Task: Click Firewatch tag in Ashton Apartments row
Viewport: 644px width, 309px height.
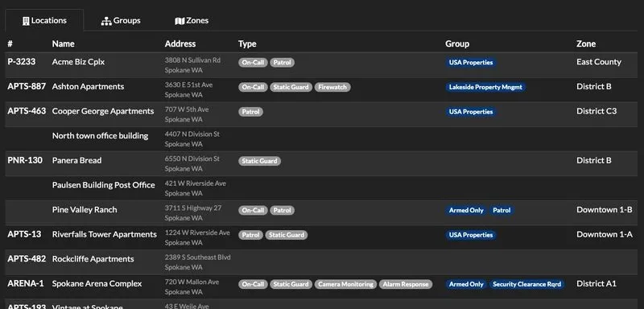Action: click(x=332, y=87)
